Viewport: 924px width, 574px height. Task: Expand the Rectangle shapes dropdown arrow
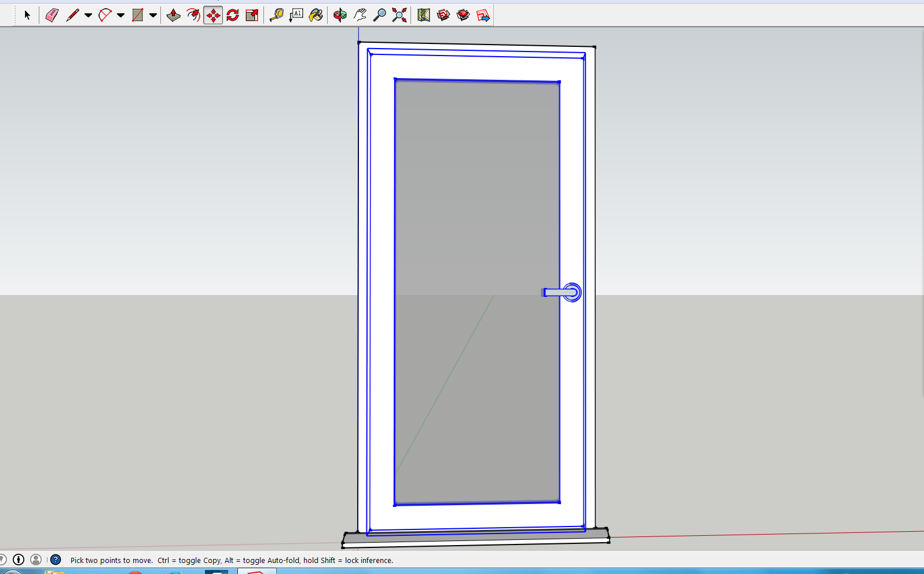[153, 15]
